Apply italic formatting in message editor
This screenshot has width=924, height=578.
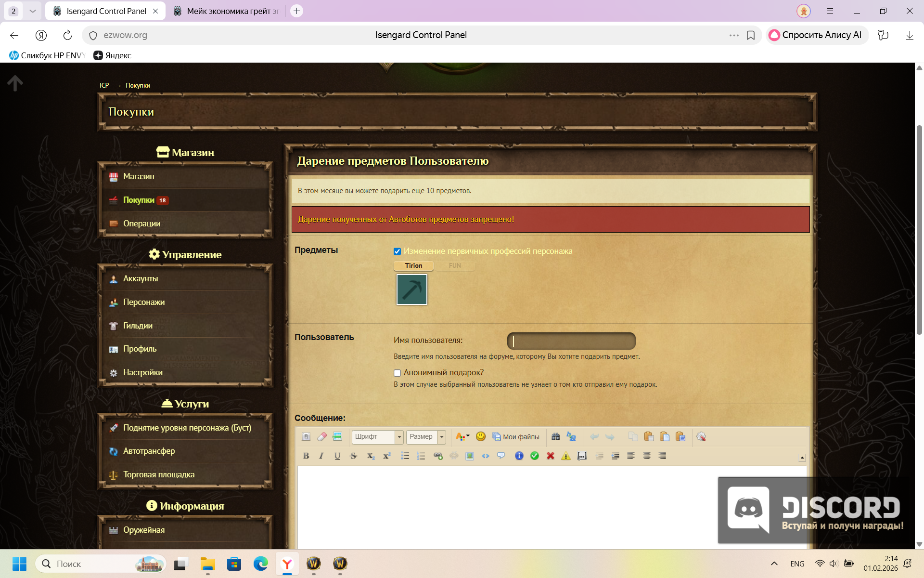click(321, 456)
